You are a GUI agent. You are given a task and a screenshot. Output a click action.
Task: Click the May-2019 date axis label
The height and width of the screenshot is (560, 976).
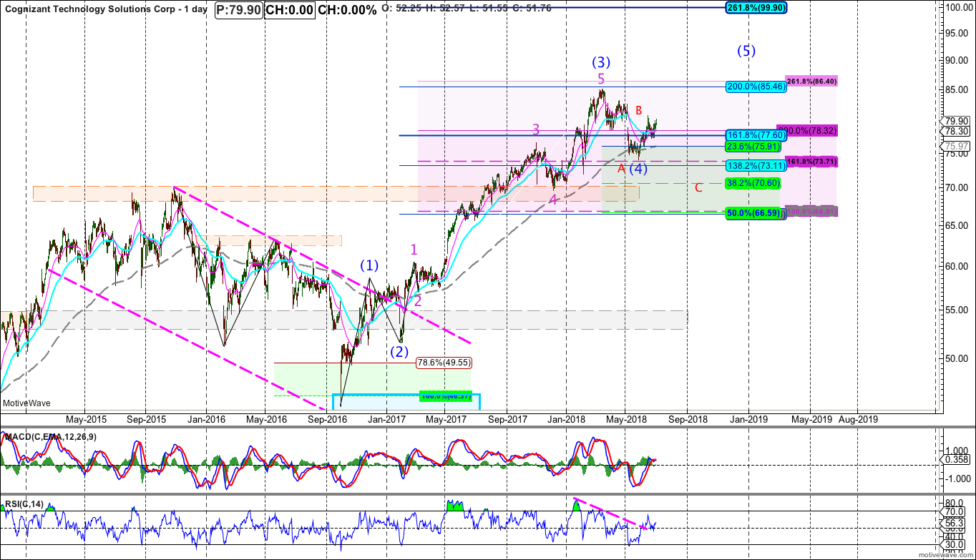pyautogui.click(x=811, y=419)
